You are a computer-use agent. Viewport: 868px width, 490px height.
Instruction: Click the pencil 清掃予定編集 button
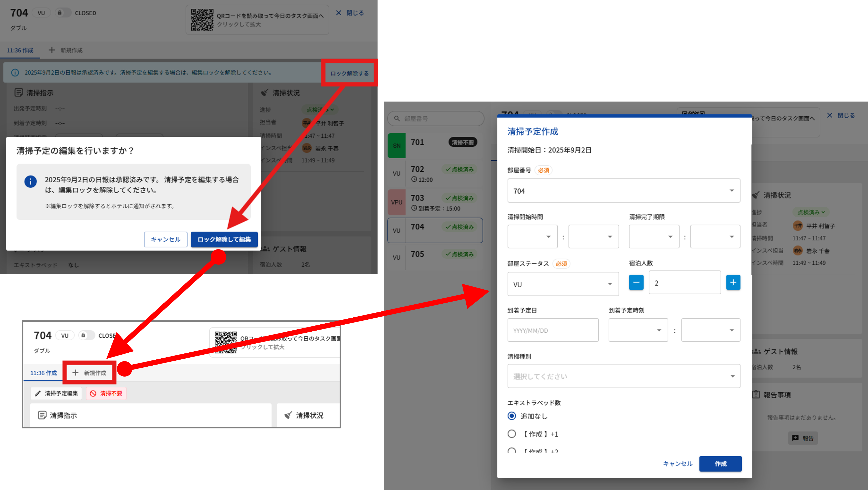[x=56, y=393]
